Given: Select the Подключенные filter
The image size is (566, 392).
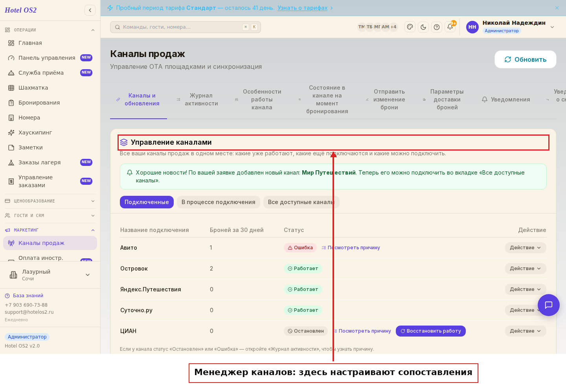Looking at the screenshot, I should coord(147,202).
